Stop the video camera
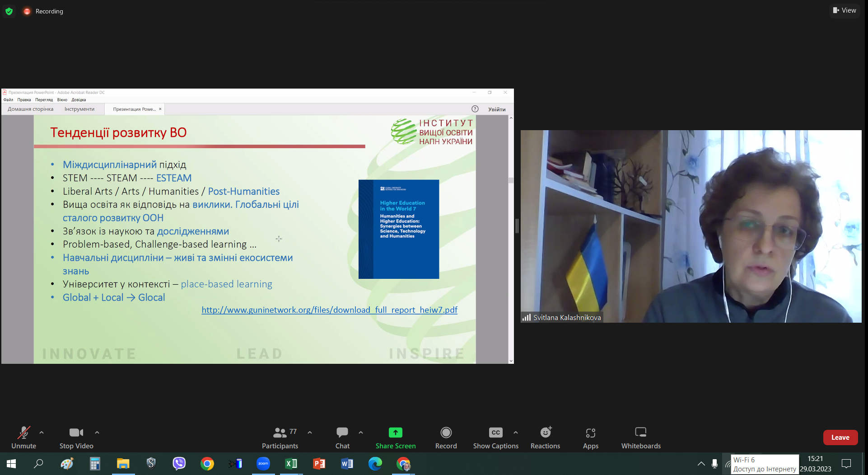 76,437
